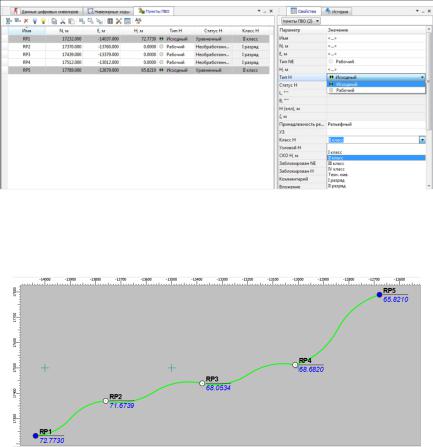This screenshot has height=447, width=433.
Task: Select II класс in the class list
Action: [376, 158]
